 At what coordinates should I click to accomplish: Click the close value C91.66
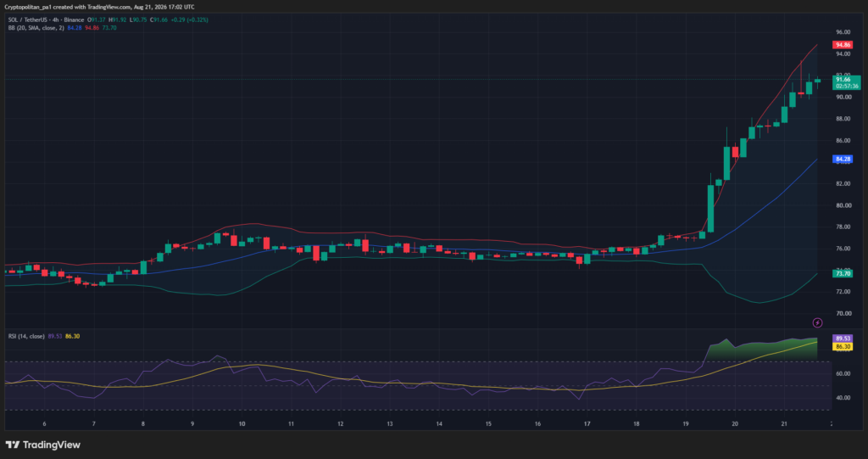pyautogui.click(x=159, y=20)
